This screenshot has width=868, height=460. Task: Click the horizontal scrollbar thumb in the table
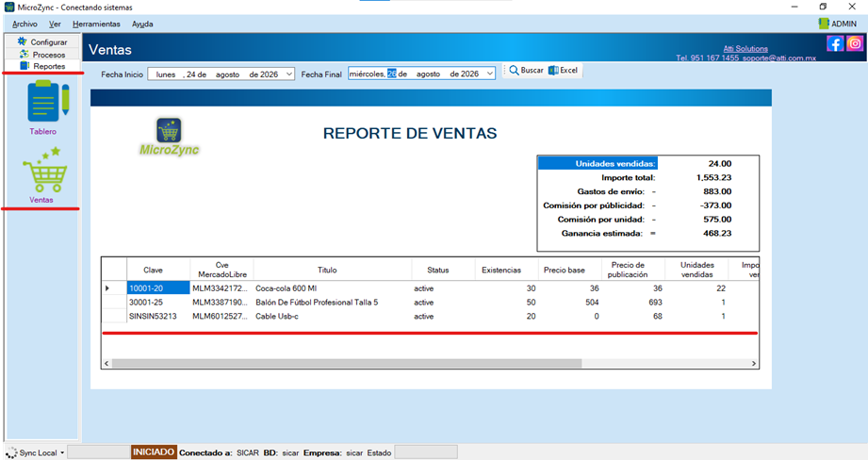(347, 363)
